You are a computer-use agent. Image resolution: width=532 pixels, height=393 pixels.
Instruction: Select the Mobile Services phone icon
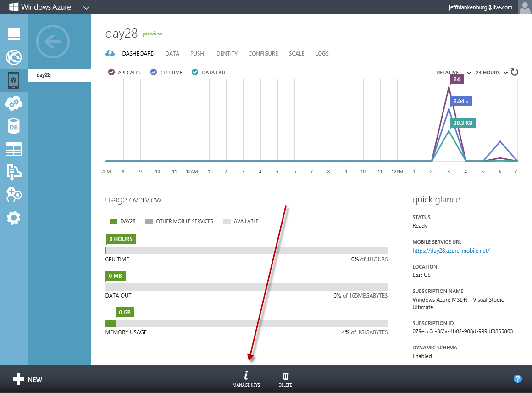(14, 80)
